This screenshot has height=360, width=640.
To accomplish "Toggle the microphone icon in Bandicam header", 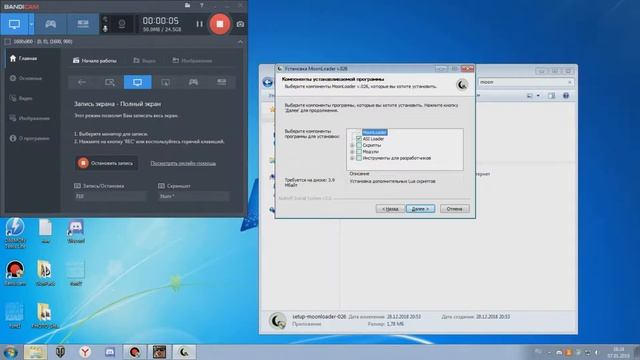I will tap(105, 29).
